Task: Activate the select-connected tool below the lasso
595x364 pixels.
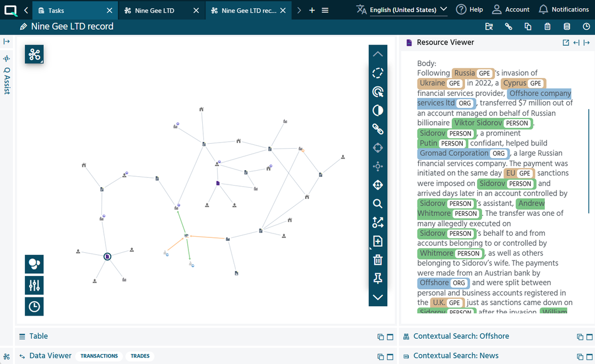Action: click(378, 91)
